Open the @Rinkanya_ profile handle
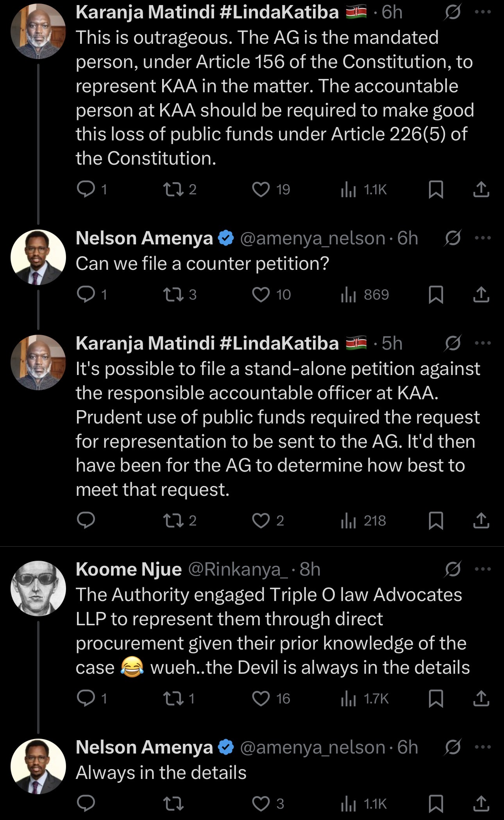 (238, 569)
